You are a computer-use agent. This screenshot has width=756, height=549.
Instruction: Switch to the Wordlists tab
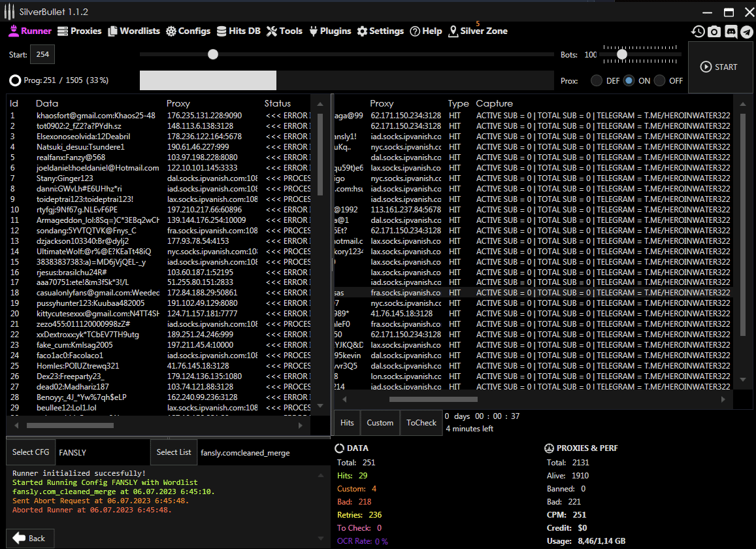(134, 31)
